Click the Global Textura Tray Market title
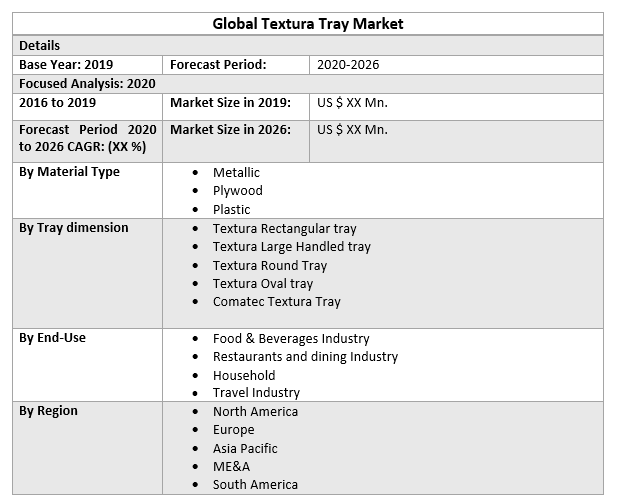The height and width of the screenshot is (501, 620). tap(308, 23)
